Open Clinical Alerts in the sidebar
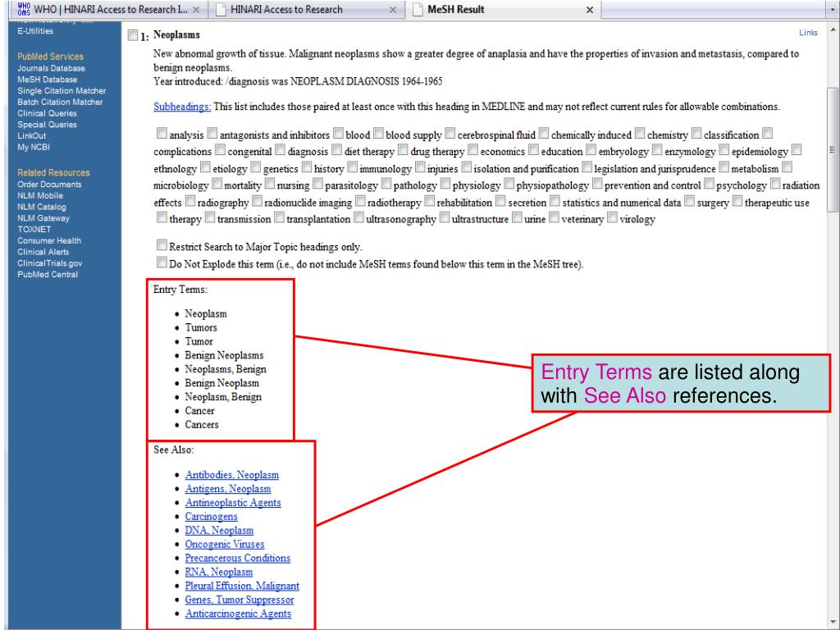840x630 pixels. click(43, 252)
